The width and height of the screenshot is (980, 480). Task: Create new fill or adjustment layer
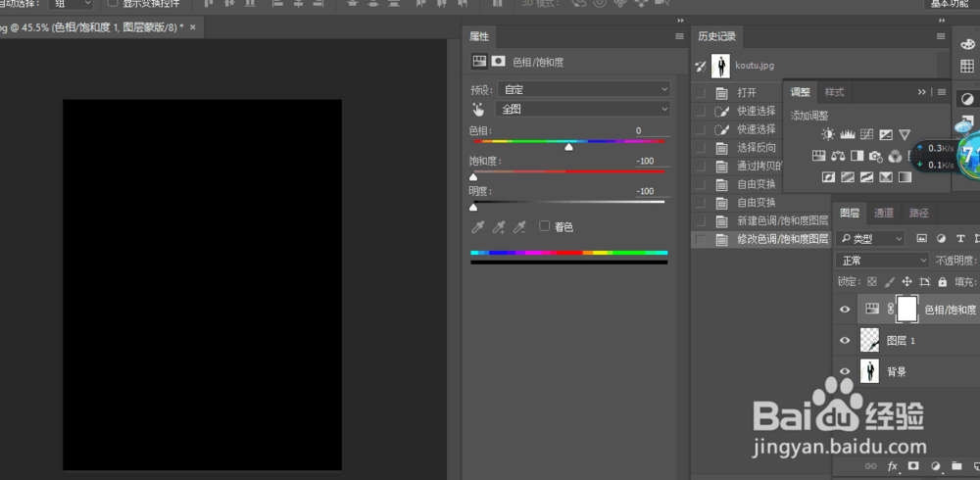pos(935,465)
